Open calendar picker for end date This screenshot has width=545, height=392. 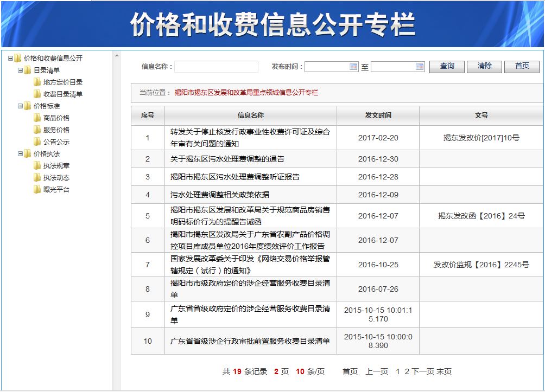[420, 66]
